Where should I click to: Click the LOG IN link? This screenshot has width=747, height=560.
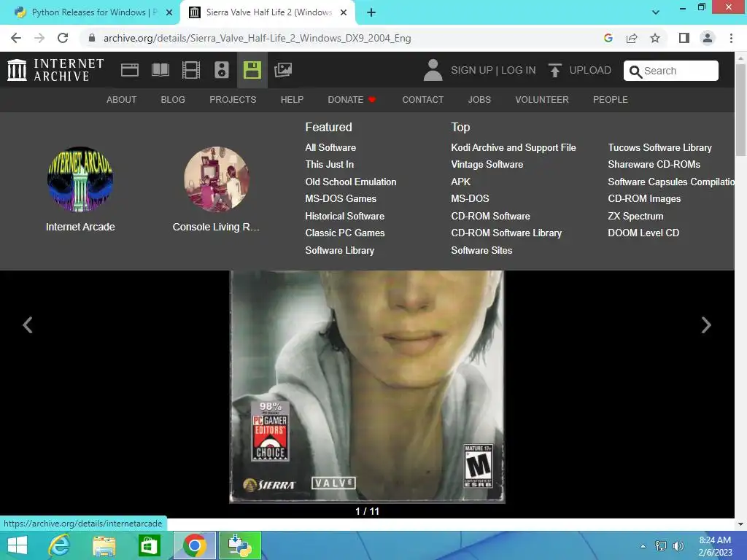519,70
